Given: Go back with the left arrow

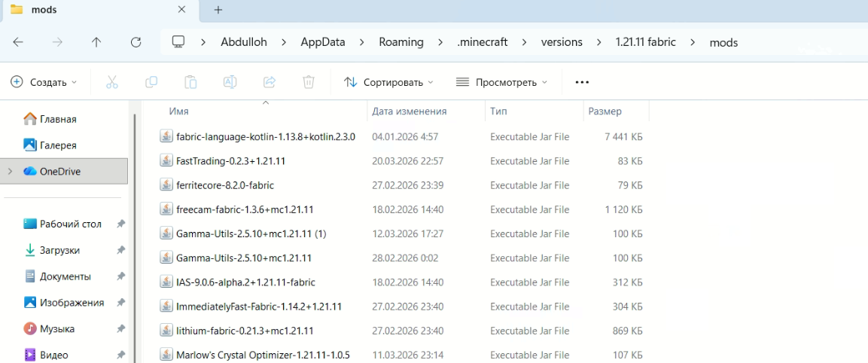Looking at the screenshot, I should click(18, 42).
